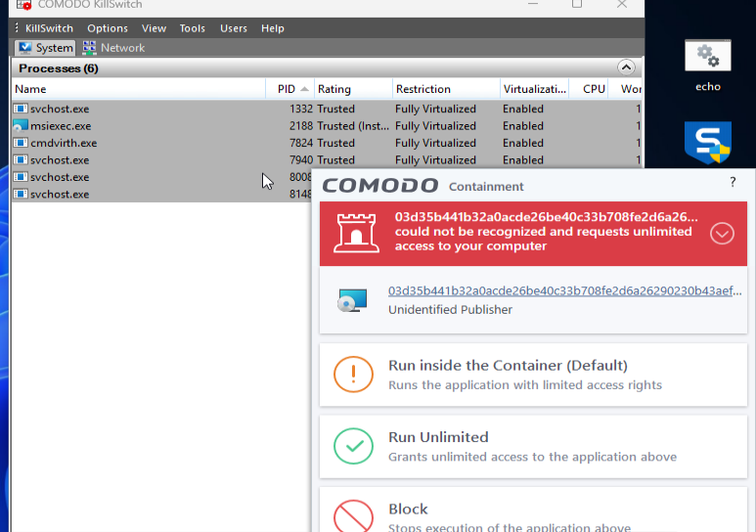Choose Run Unlimited option
Viewport: 756px width, 532px height.
533,447
